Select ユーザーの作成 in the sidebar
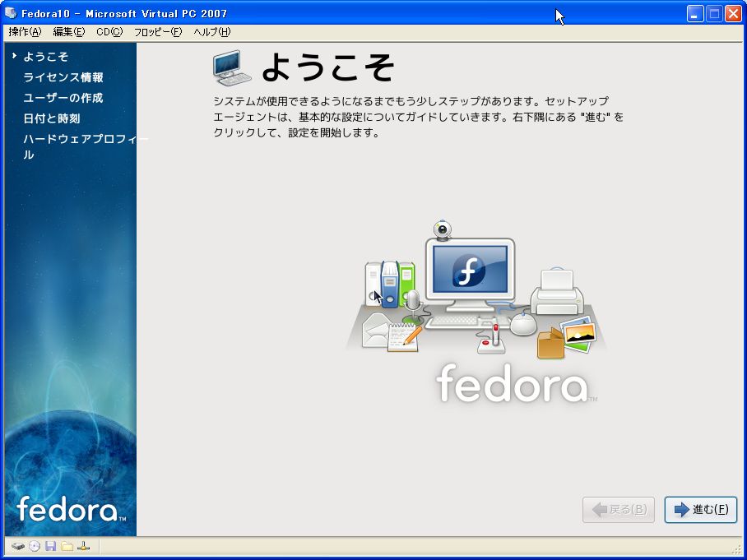The width and height of the screenshot is (747, 560). (63, 98)
